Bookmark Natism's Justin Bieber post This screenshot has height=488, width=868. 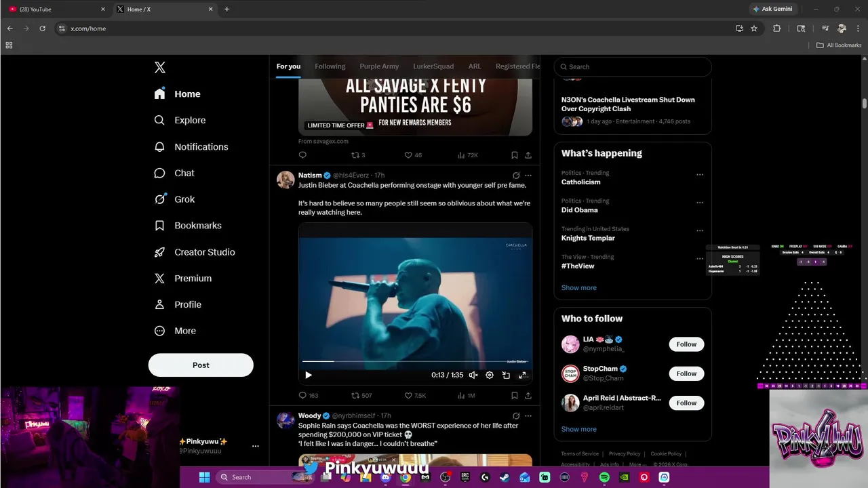click(x=515, y=395)
